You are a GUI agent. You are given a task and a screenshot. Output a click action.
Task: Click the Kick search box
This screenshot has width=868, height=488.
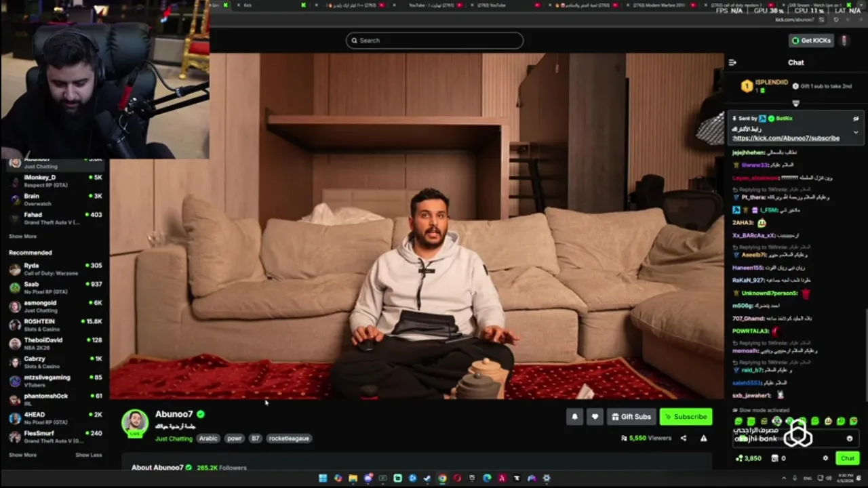435,41
